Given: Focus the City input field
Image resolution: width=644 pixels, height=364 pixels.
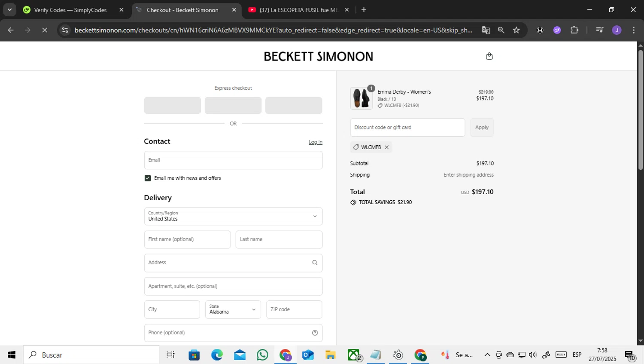Looking at the screenshot, I should (172, 309).
